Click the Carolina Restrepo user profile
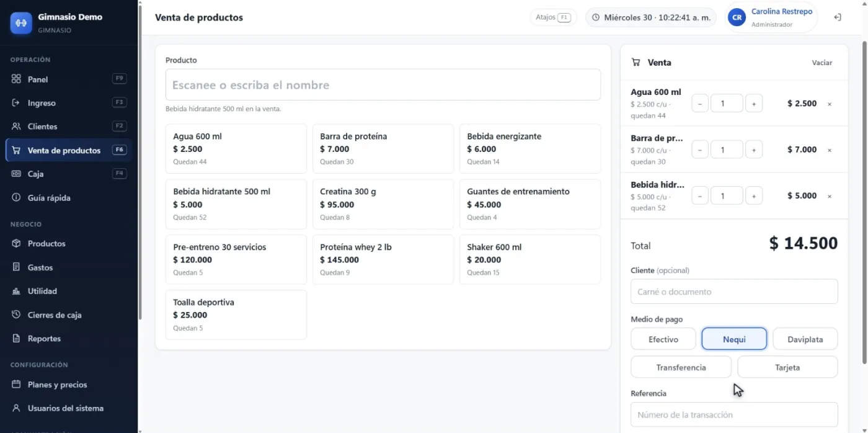Image resolution: width=868 pixels, height=433 pixels. click(770, 17)
